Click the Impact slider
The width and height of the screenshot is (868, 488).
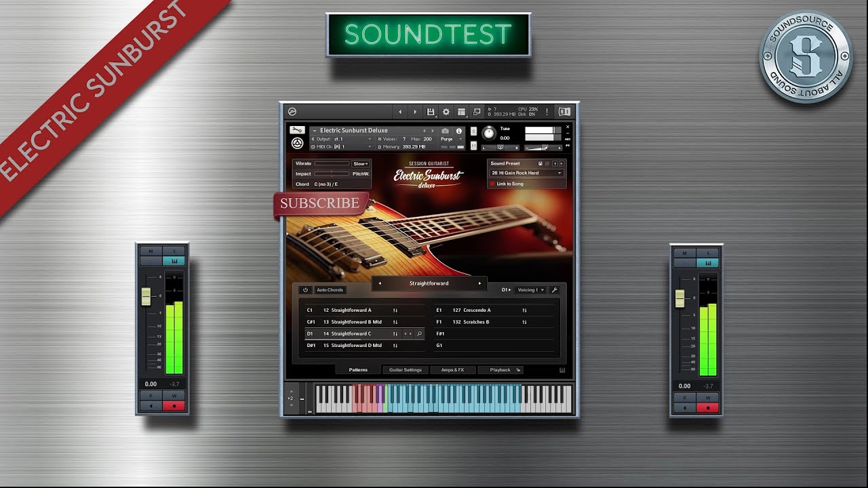(x=332, y=174)
